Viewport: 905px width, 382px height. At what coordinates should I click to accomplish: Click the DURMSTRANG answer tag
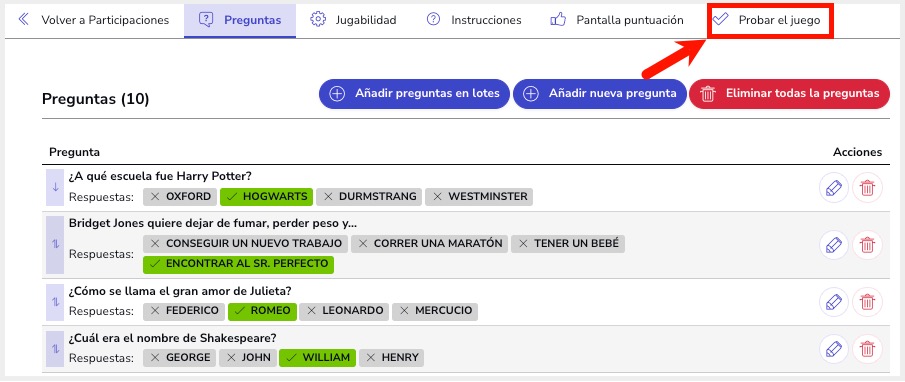click(x=369, y=197)
